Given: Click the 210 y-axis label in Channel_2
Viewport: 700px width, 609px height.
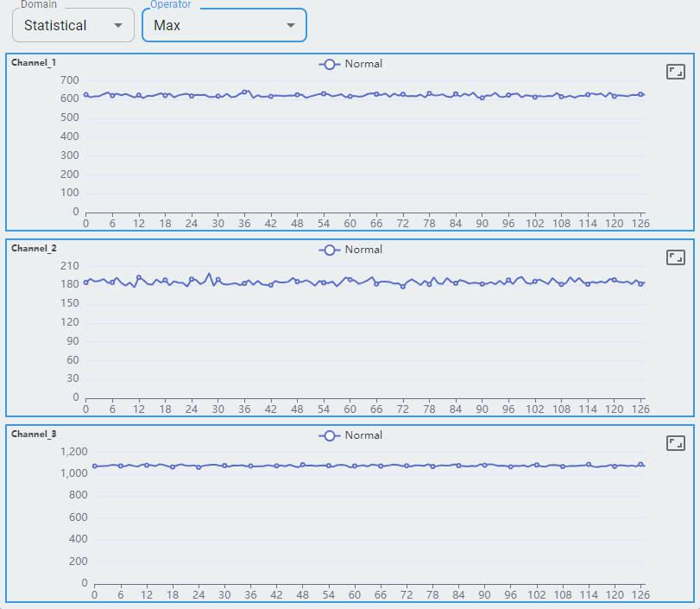Looking at the screenshot, I should coord(70,265).
